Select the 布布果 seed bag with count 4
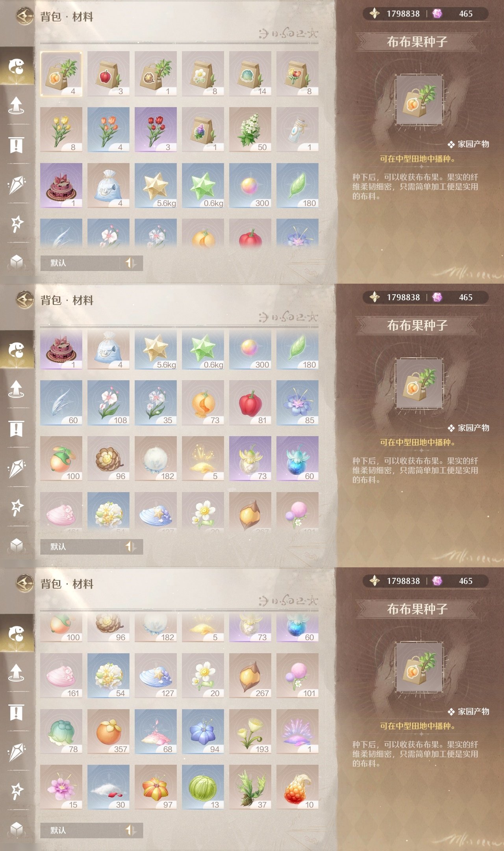 click(x=61, y=74)
